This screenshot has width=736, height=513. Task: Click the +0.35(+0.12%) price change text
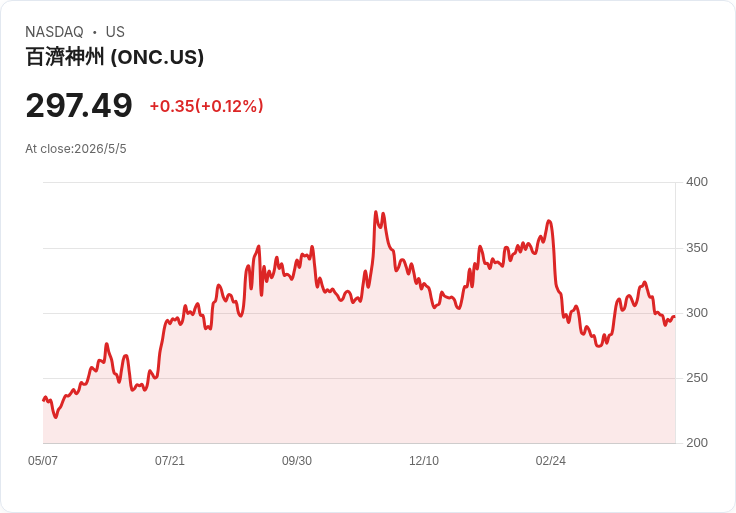206,106
